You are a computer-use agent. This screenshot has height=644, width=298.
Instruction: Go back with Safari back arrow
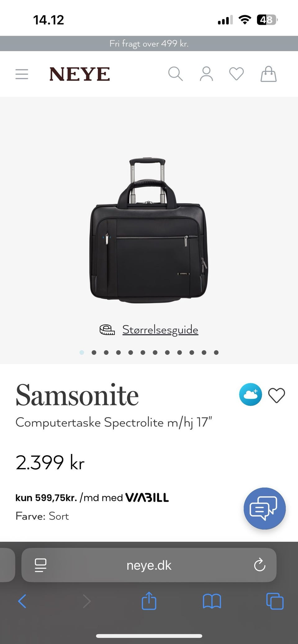click(22, 602)
